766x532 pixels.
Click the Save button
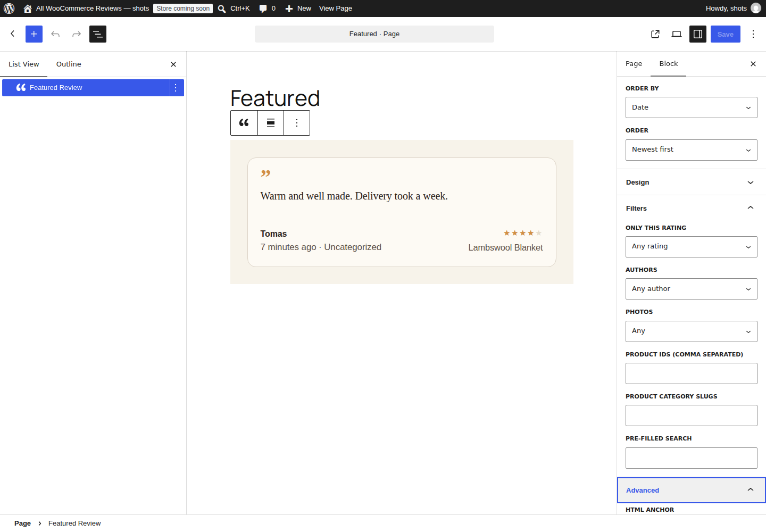(726, 34)
